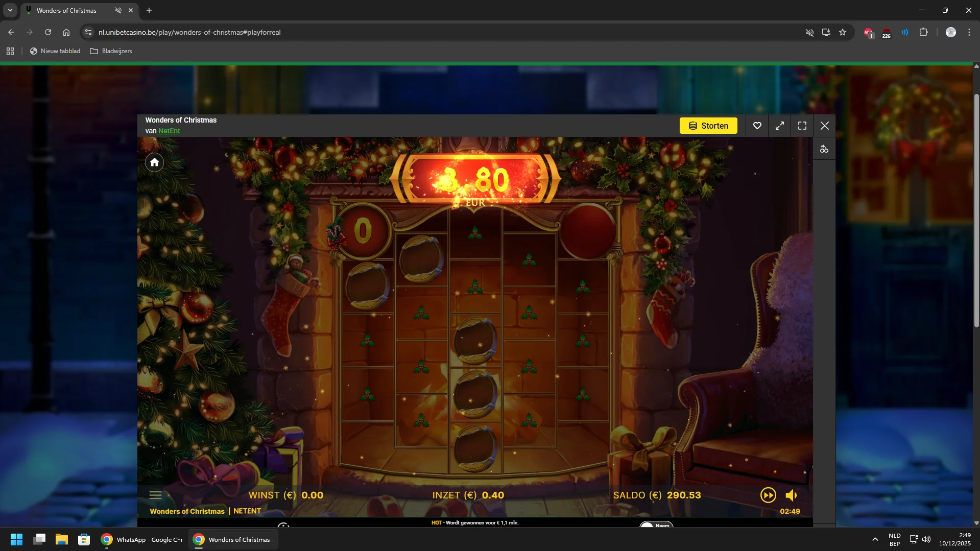Click the WINST win value 0.00
This screenshot has width=980, height=551.
click(312, 495)
